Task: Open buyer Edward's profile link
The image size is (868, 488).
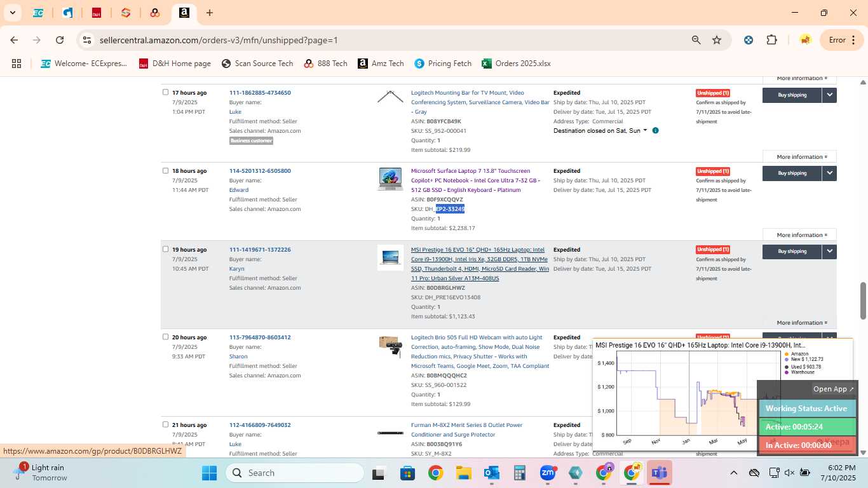Action: click(238, 190)
